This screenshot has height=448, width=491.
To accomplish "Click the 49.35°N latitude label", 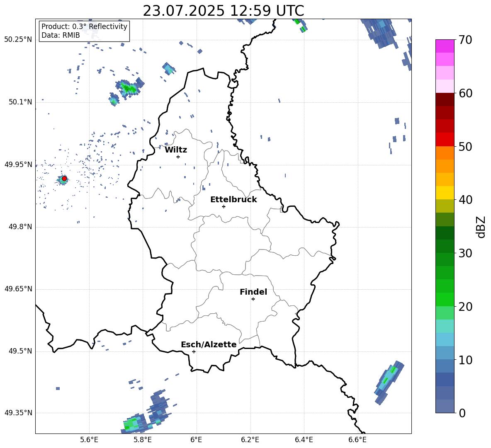I will click(18, 413).
